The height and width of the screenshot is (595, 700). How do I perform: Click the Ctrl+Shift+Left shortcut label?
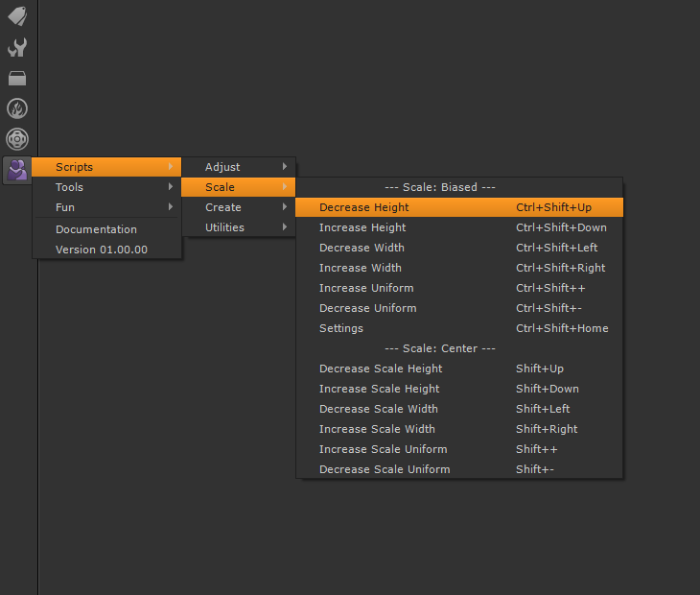click(x=557, y=248)
